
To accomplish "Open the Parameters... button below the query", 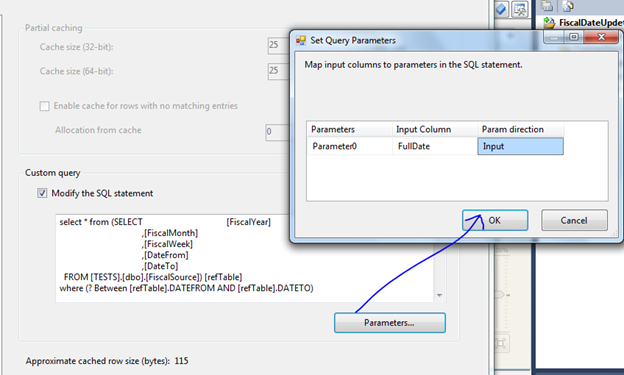I will 390,322.
